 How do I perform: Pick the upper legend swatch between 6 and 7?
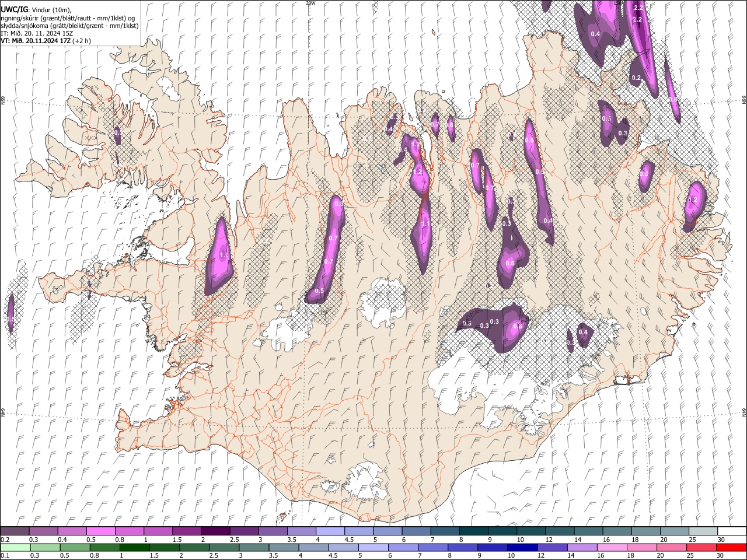pyautogui.click(x=416, y=531)
